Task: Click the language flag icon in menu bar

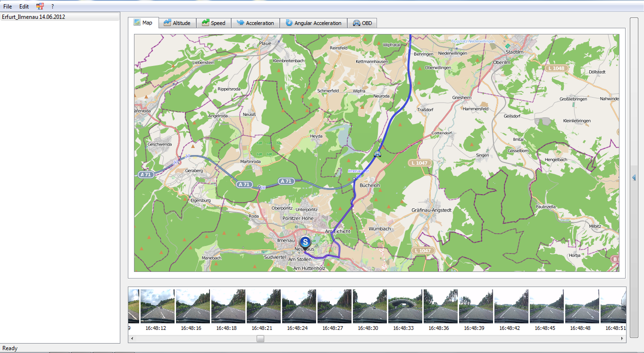Action: (x=40, y=6)
